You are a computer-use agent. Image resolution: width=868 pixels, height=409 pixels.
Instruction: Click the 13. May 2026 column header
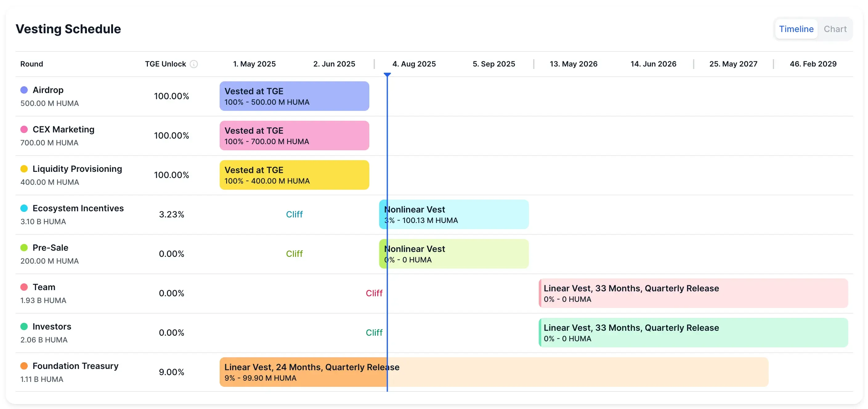pos(573,64)
